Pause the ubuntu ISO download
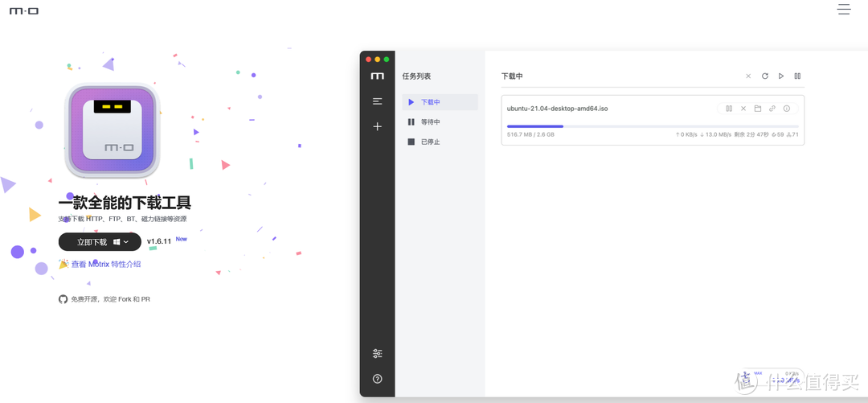868x403 pixels. coord(729,109)
